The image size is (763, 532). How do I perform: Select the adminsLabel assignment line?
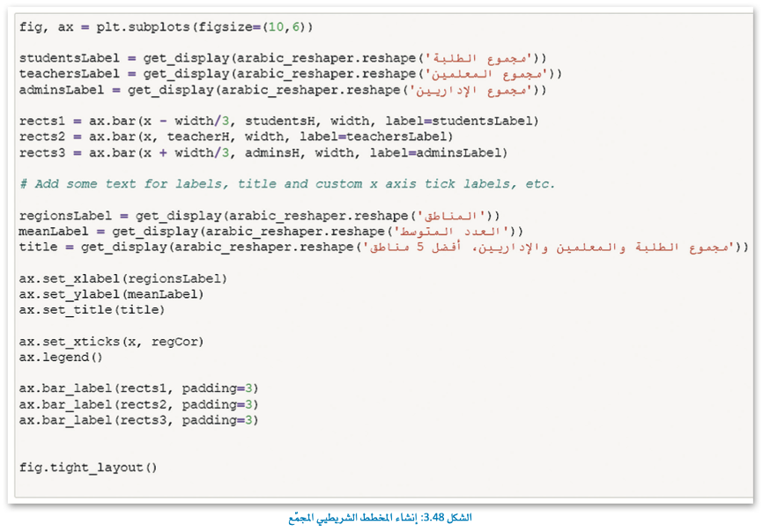tap(283, 90)
